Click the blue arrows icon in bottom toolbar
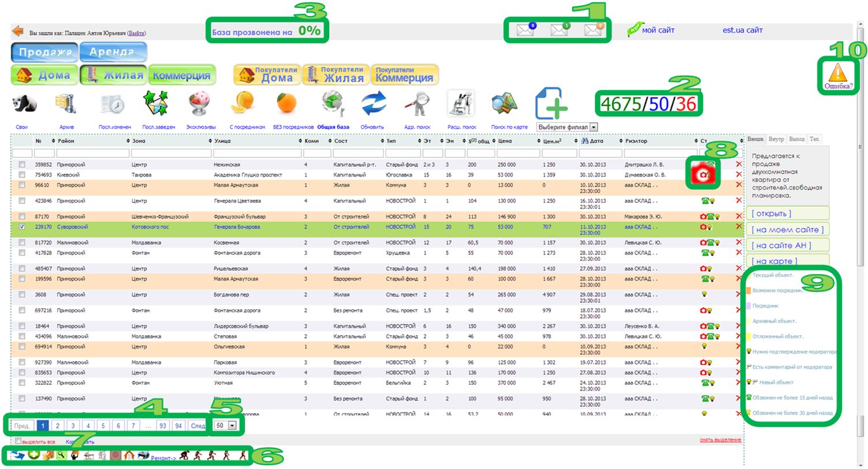This screenshot has height=469, width=868. pos(17,455)
